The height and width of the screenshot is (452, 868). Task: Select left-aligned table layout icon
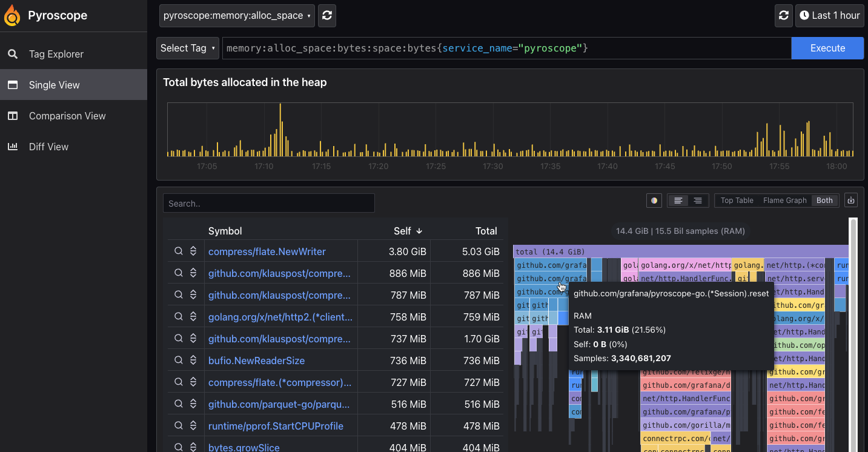(678, 200)
